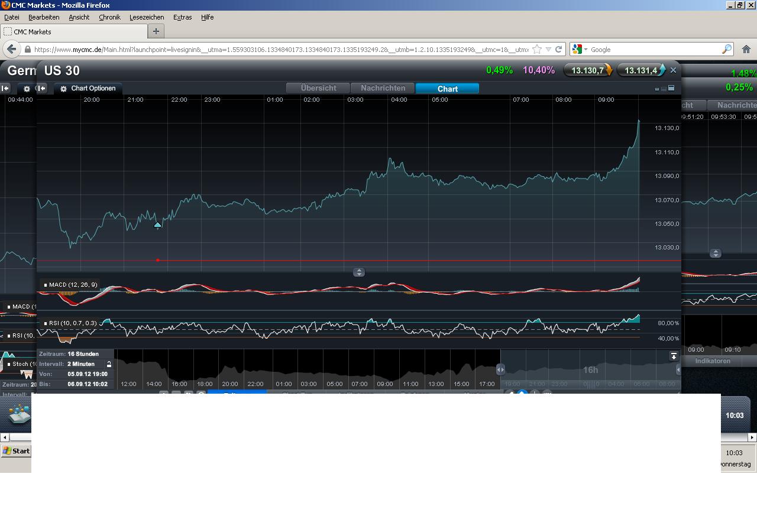Image resolution: width=757 pixels, height=532 pixels.
Task: Collapse the timeline overview panel arrow
Action: 674,356
